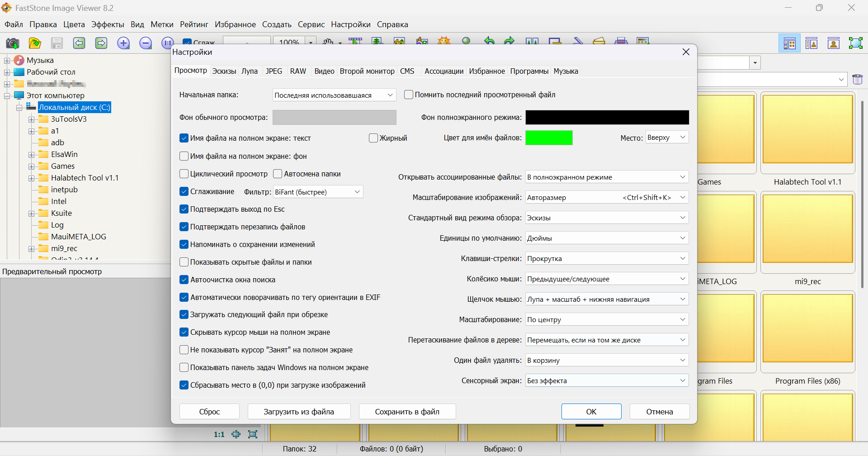Viewport: 868px width, 456px height.
Task: Click the hand tool icon in the toolbar
Action: (x=328, y=42)
